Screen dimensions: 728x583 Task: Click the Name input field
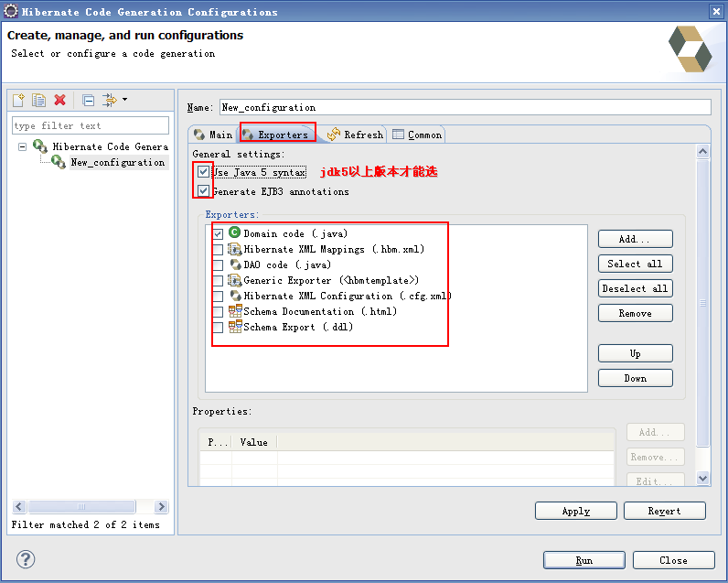point(465,107)
